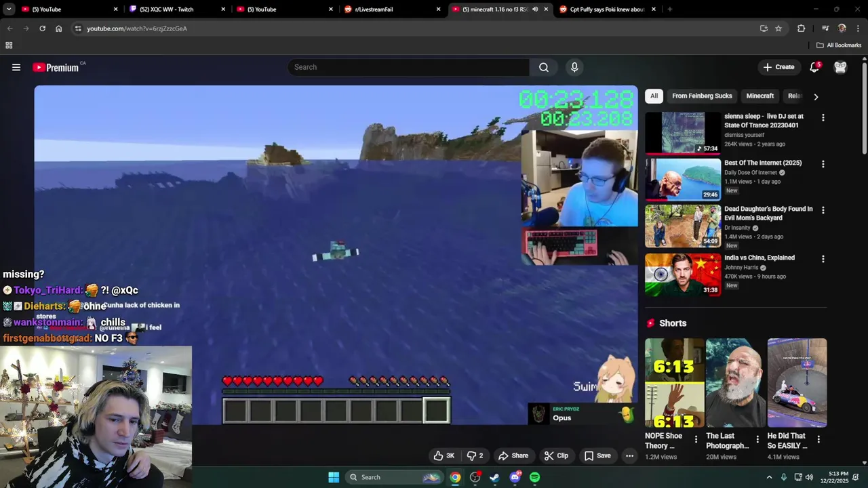
Task: Start voice search with microphone icon
Action: 574,67
